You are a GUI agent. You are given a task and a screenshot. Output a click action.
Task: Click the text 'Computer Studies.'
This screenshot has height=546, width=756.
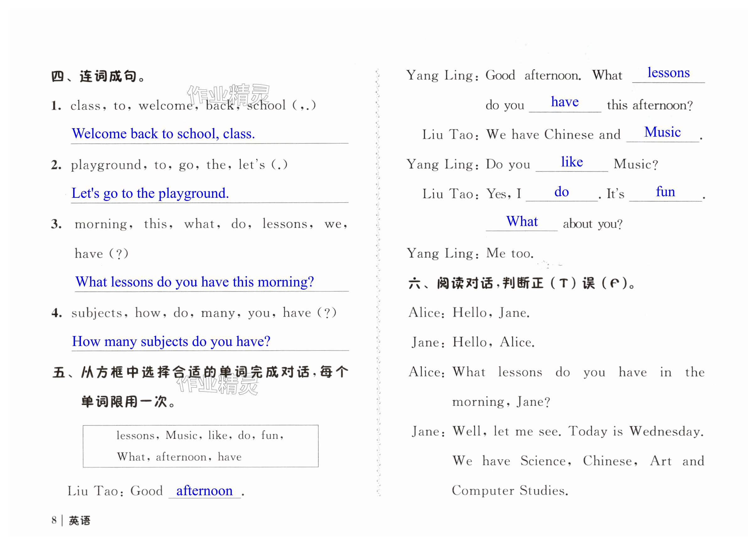pos(510,491)
